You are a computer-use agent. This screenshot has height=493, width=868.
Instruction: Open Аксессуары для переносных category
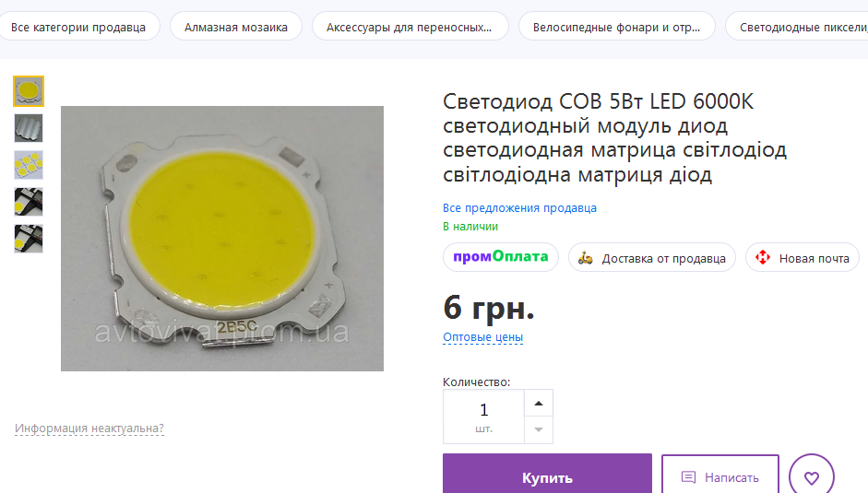[x=410, y=27]
